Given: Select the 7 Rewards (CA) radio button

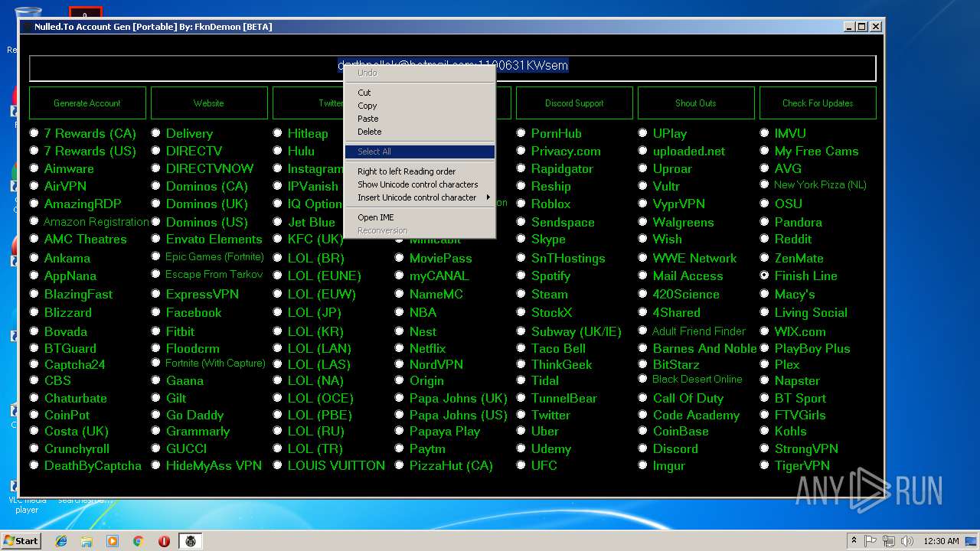Looking at the screenshot, I should click(34, 133).
